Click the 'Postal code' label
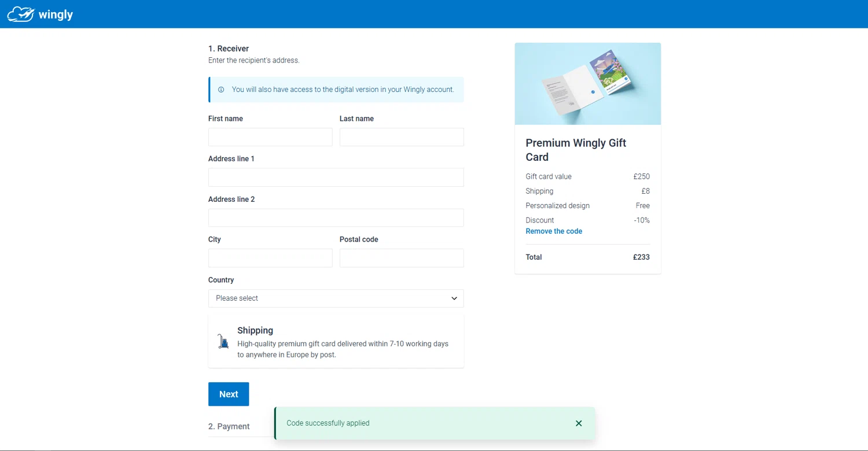This screenshot has width=868, height=451. (x=359, y=239)
